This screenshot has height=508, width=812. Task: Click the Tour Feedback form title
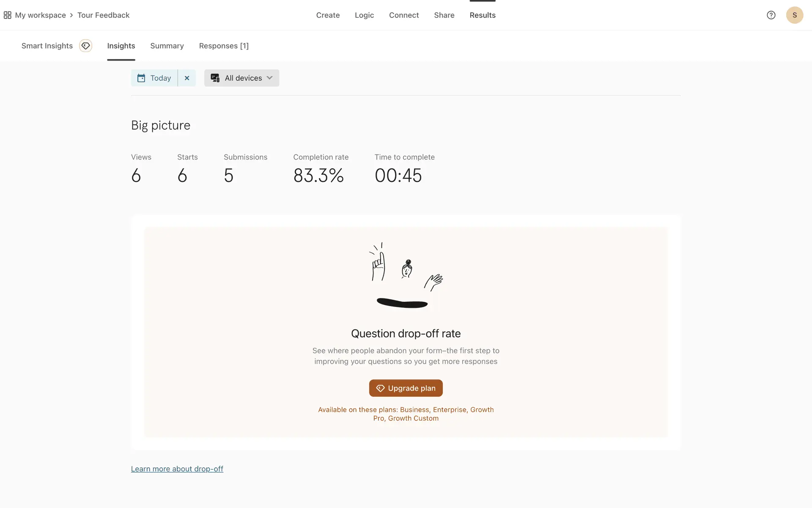[x=103, y=15]
